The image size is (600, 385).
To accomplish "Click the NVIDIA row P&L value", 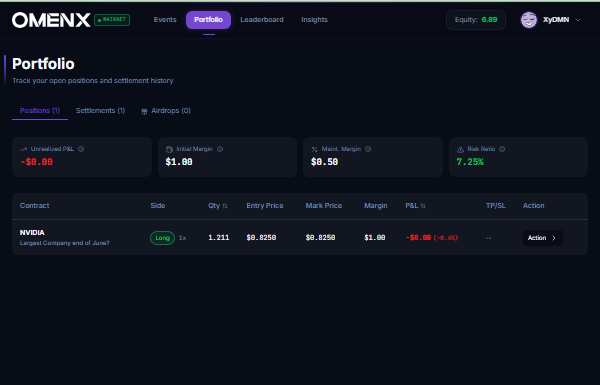I will (432, 238).
